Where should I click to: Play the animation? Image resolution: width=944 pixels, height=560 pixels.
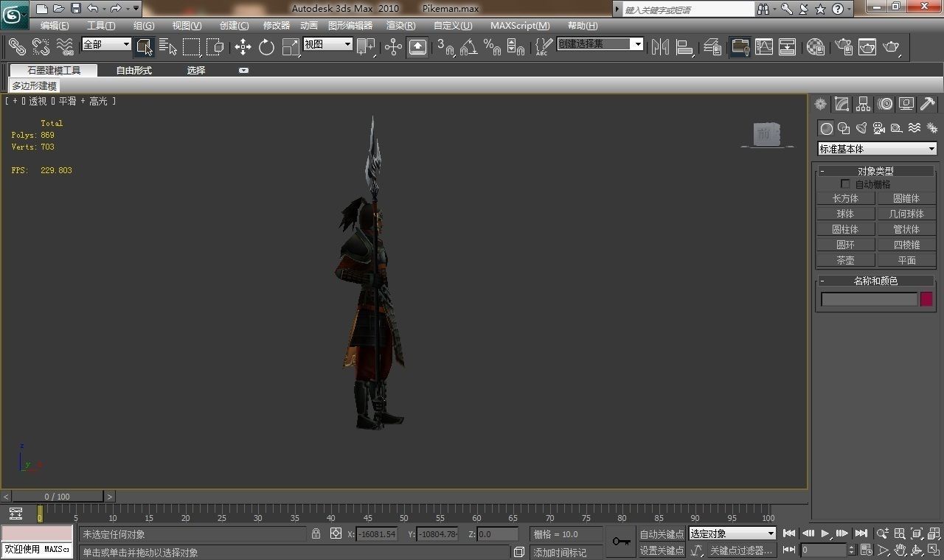[825, 533]
